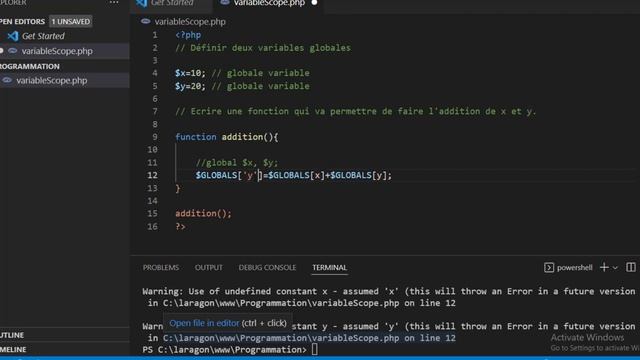Image resolution: width=640 pixels, height=360 pixels.
Task: Open the Output panel tab
Action: tap(209, 267)
